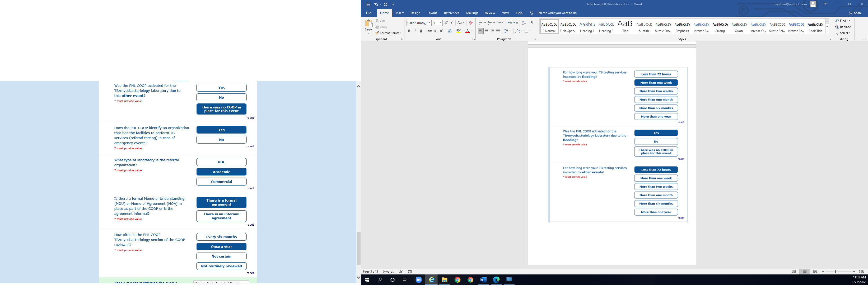Click the Replace button in Editing group
Screen dimensions: 868x285
tap(843, 27)
